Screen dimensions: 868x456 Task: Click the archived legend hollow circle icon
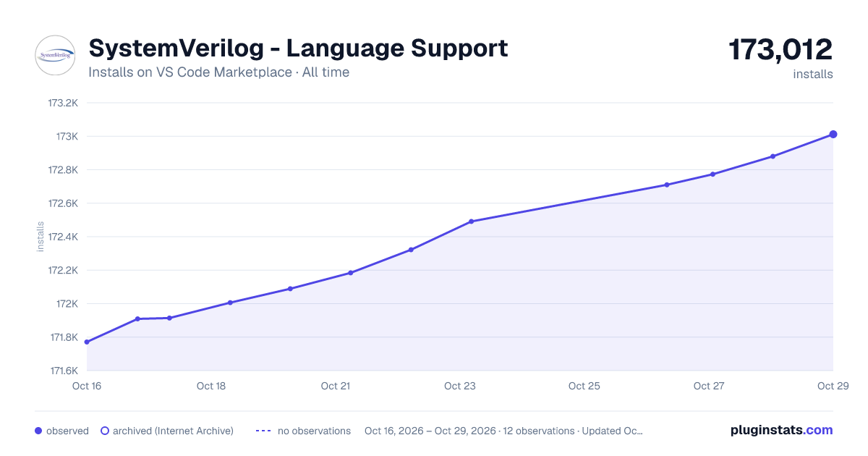104,431
